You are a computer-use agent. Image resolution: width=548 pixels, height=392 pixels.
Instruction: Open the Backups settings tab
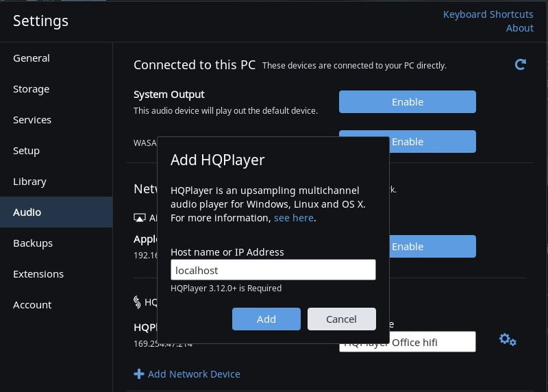[x=56, y=243]
